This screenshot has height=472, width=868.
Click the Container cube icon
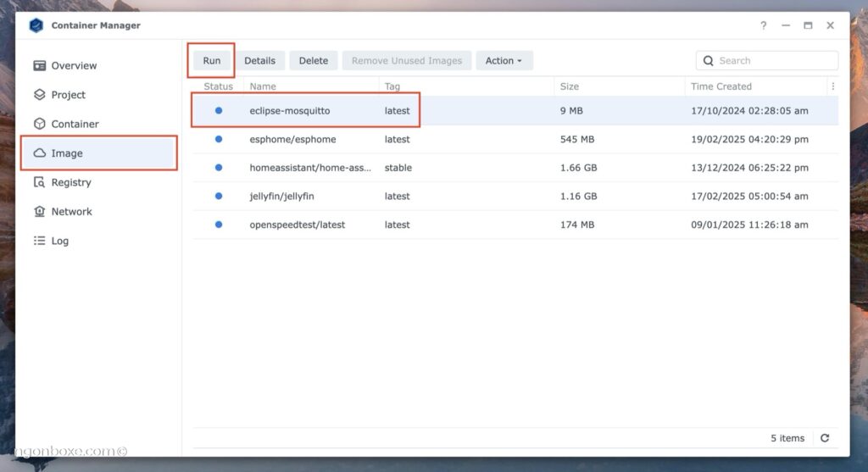(x=39, y=124)
